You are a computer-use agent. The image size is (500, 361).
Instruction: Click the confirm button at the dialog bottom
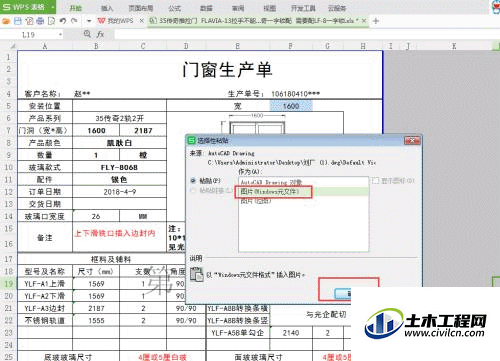tap(343, 293)
